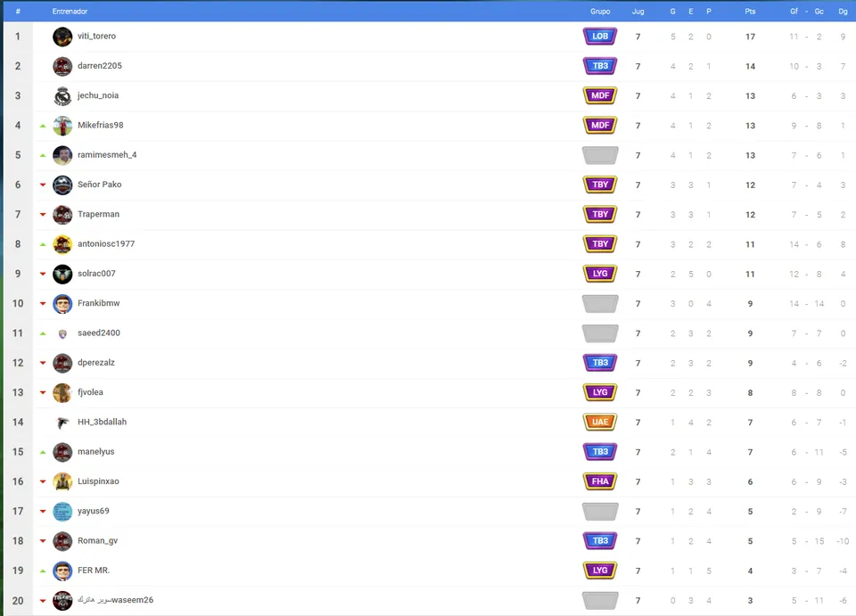Click Frankibmw's cartoon avatar
The image size is (856, 616).
pyautogui.click(x=62, y=303)
